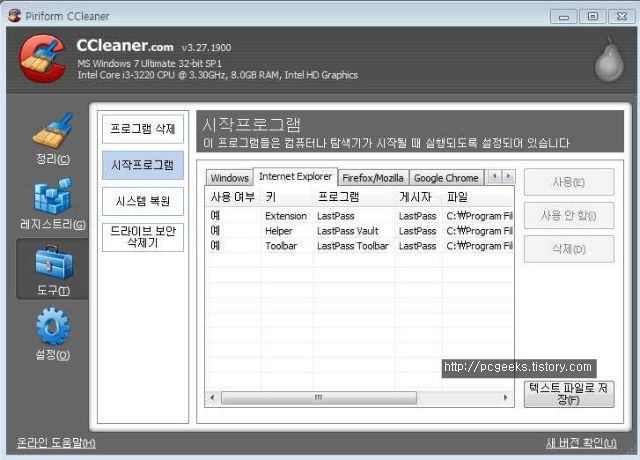640x460 pixels.
Task: Open the 설정(O) options section
Action: click(53, 334)
